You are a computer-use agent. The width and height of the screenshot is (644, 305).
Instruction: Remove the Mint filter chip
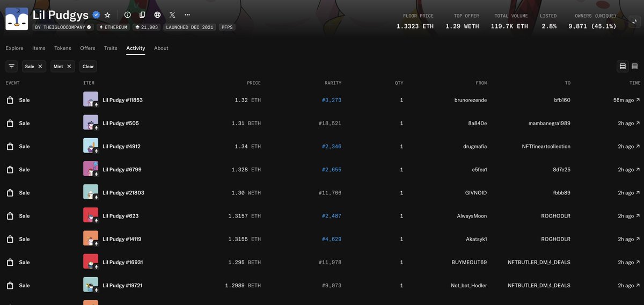click(x=69, y=67)
